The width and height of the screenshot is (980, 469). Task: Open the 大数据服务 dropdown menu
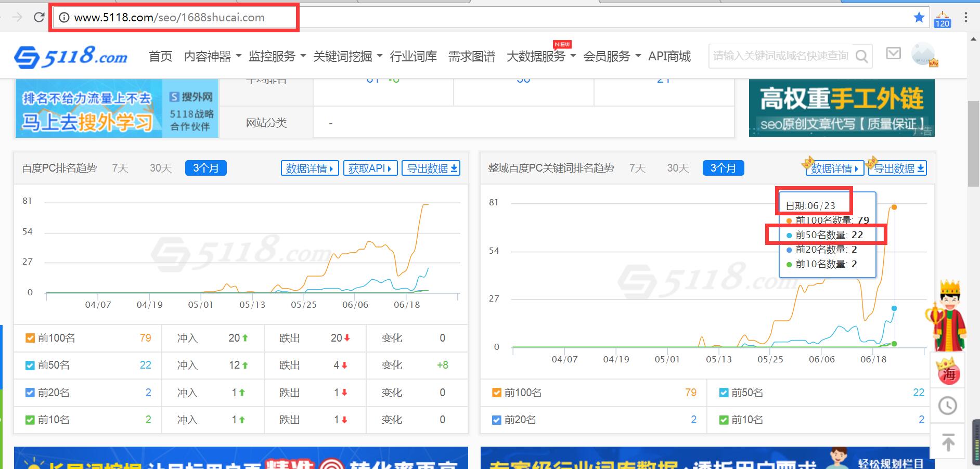535,57
